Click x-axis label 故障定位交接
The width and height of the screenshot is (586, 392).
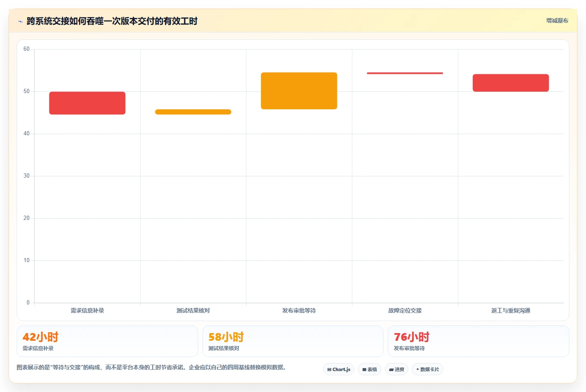coord(405,311)
